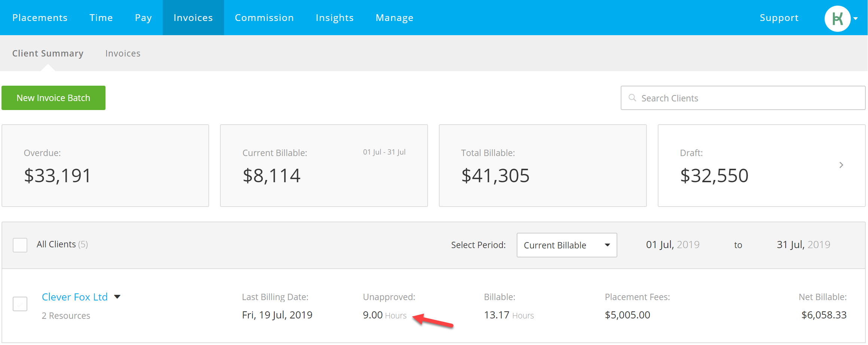
Task: Expand Clever Fox Ltd dropdown arrow
Action: point(117,297)
